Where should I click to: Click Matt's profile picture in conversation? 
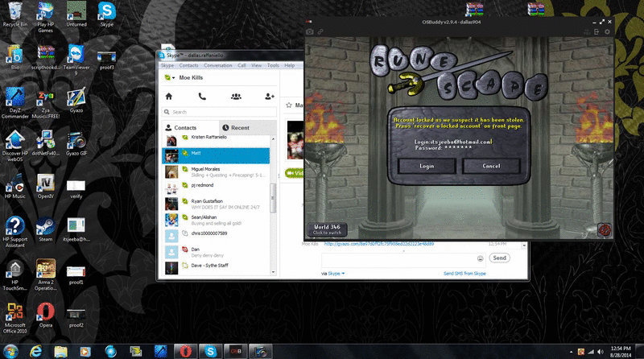pyautogui.click(x=295, y=140)
